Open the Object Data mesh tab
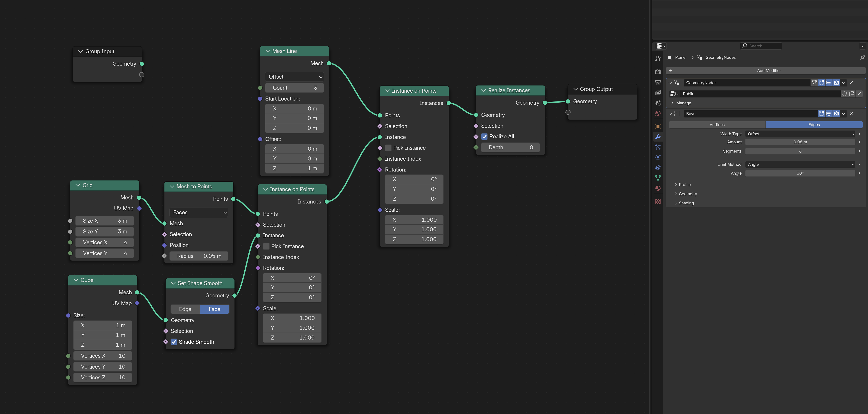The height and width of the screenshot is (414, 868). [x=658, y=178]
